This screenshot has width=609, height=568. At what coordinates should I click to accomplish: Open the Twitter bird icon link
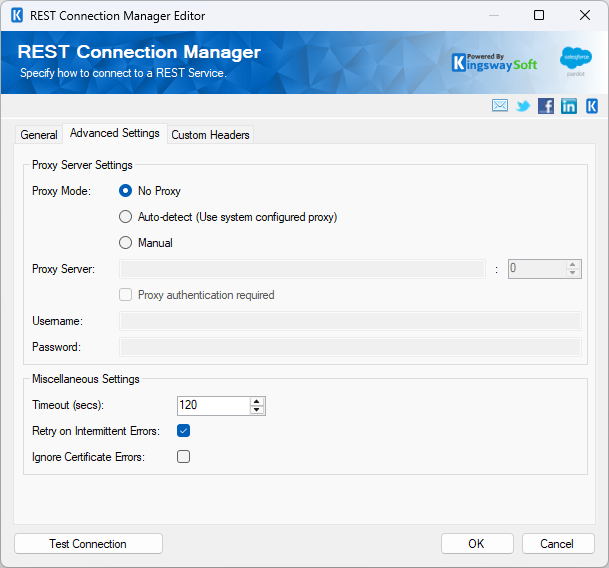click(x=523, y=106)
